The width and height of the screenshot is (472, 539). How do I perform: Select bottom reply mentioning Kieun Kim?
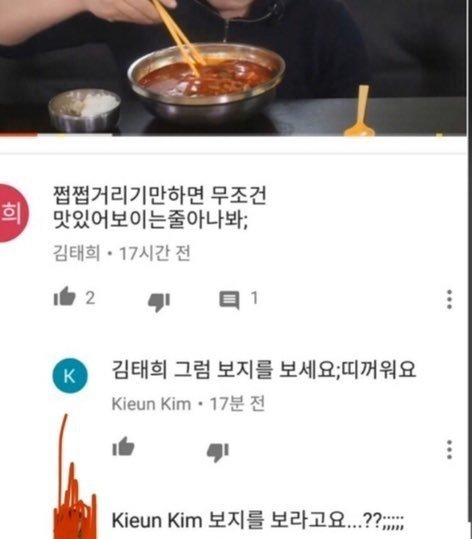[258, 520]
